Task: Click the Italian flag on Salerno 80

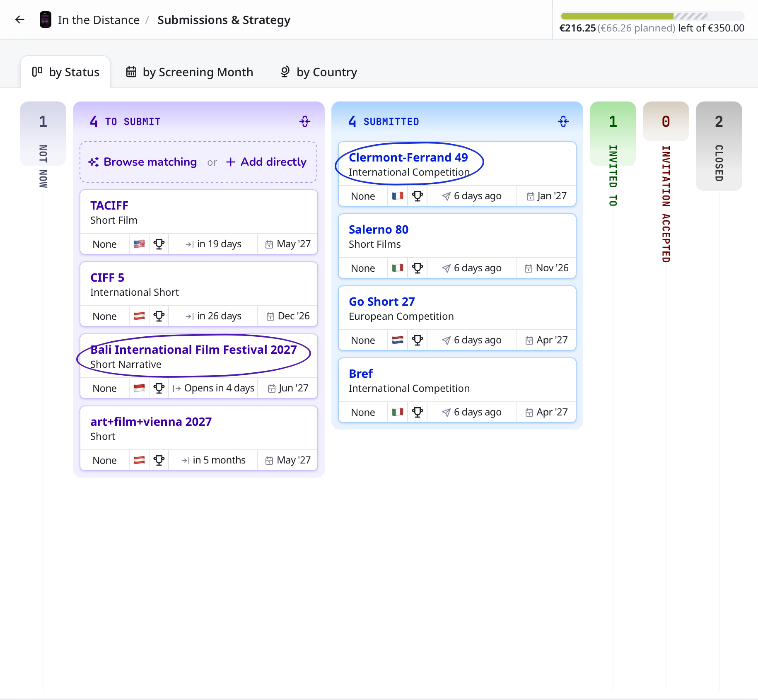Action: point(398,268)
